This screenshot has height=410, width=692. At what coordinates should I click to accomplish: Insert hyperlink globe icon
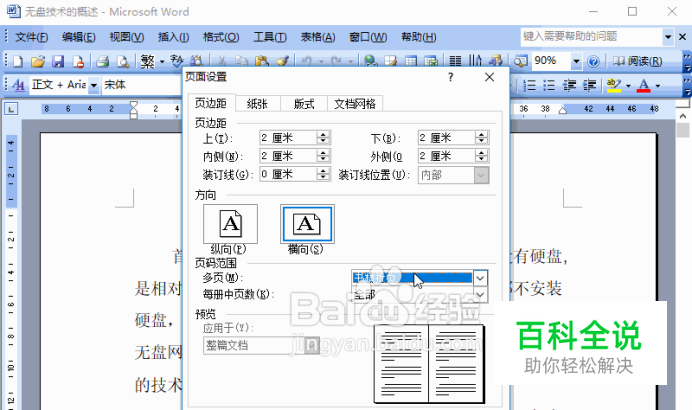pos(371,61)
